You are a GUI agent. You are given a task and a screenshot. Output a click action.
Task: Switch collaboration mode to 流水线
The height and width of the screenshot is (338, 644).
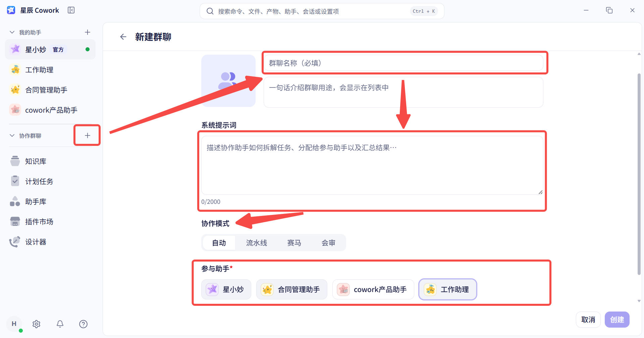pyautogui.click(x=257, y=243)
